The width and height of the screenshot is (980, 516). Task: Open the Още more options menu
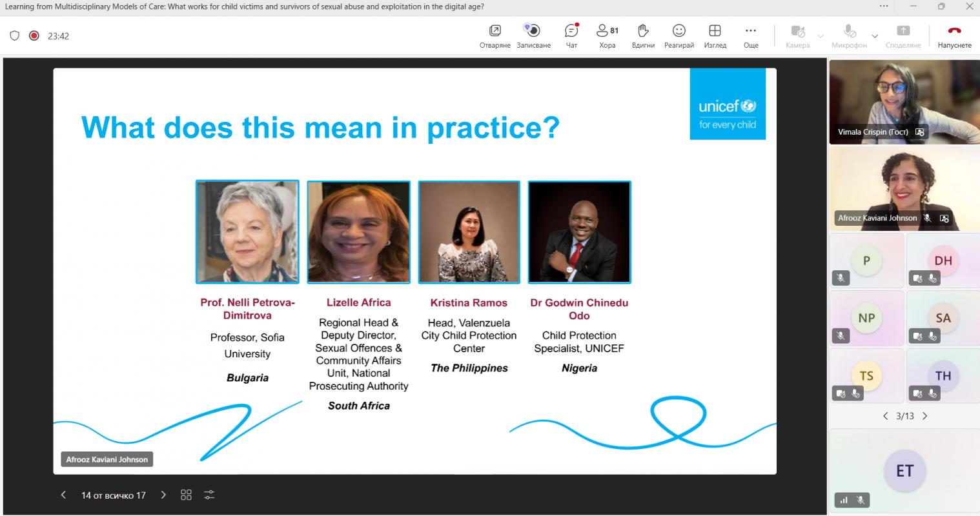(751, 35)
